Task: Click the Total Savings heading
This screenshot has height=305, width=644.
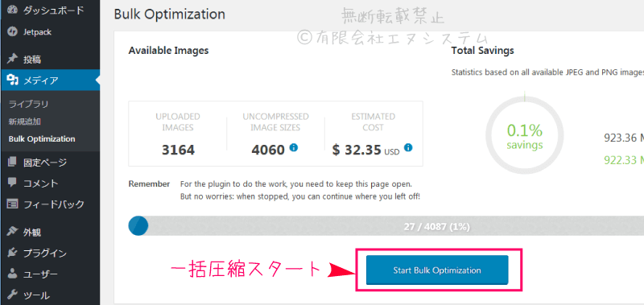Action: pos(482,51)
